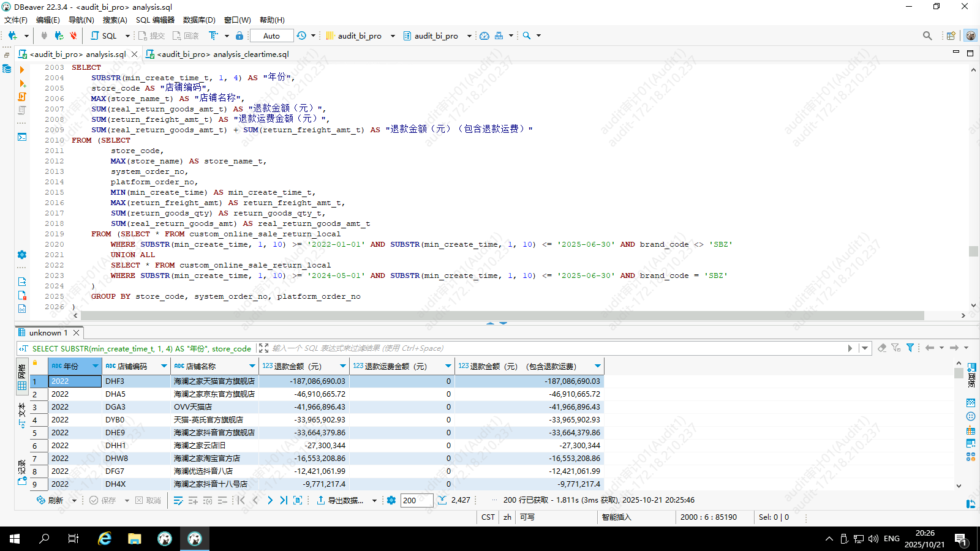Click the transaction lock icon in toolbar
Screen dimensions: 980x551
pyautogui.click(x=239, y=36)
